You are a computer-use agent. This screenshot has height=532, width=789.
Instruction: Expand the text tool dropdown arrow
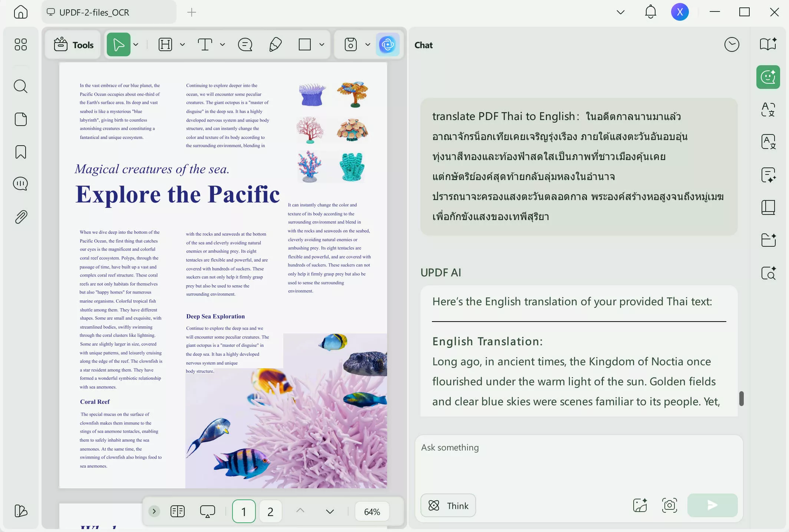(x=222, y=45)
